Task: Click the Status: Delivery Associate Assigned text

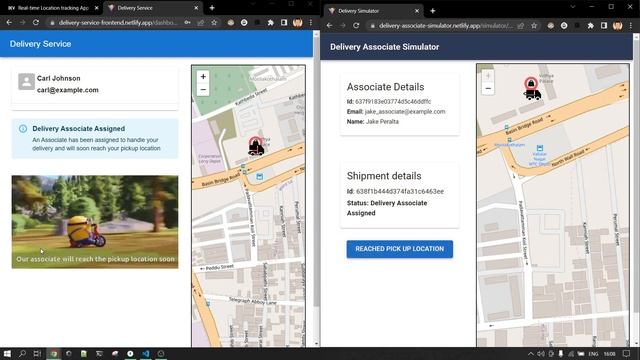Action: [387, 208]
